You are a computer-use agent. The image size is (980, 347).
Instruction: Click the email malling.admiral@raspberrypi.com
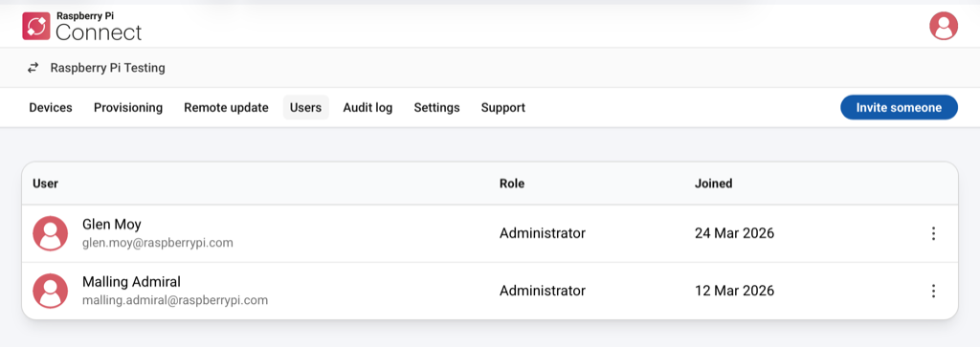click(175, 300)
